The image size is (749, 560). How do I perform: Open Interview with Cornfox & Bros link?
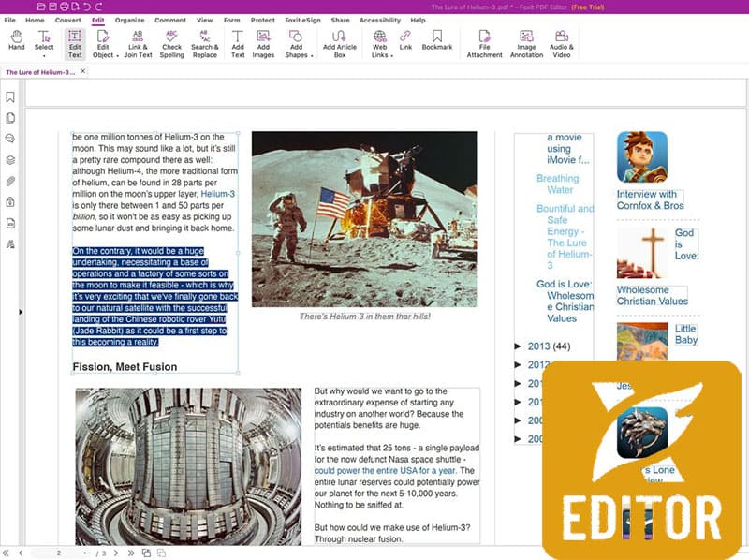pos(650,199)
